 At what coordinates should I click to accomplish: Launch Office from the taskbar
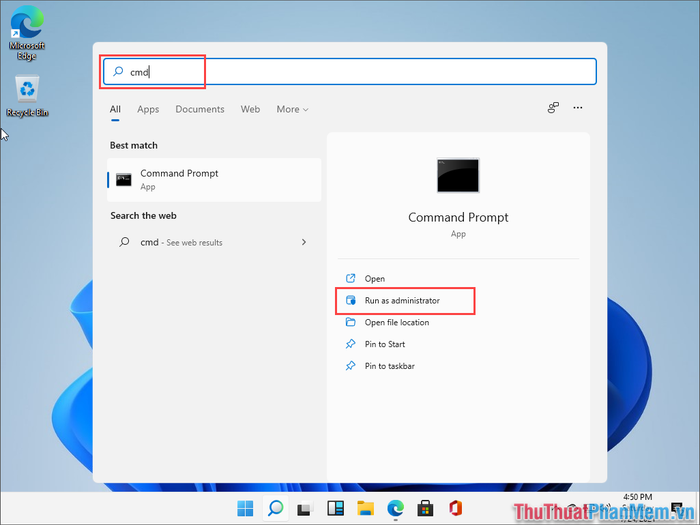[455, 508]
